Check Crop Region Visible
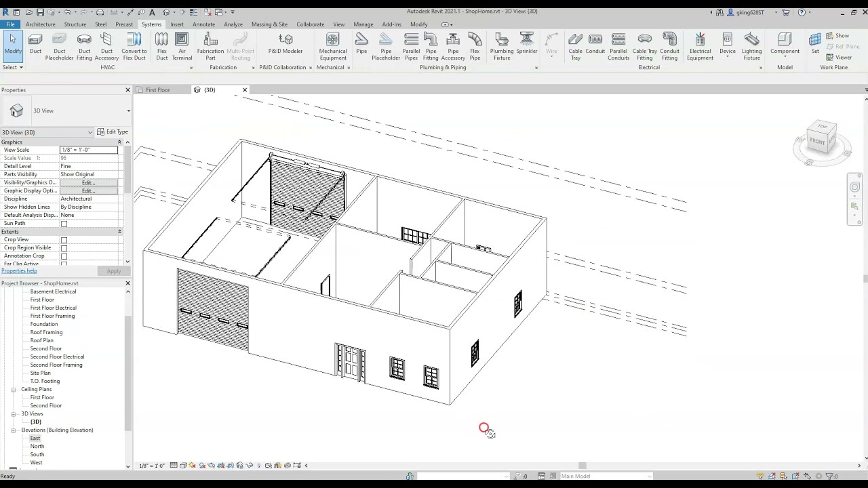 coord(64,248)
